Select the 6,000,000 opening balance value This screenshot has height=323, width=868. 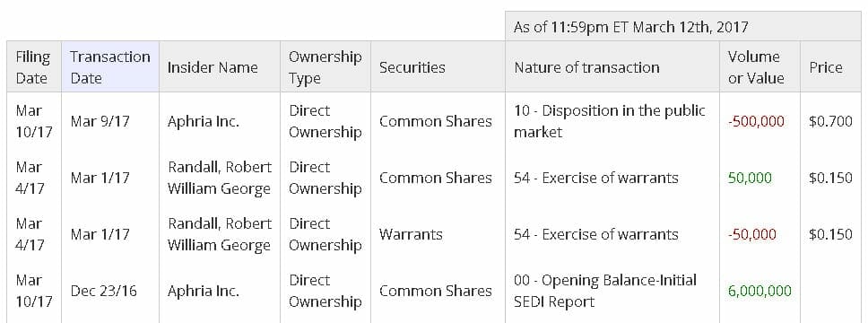click(x=759, y=291)
